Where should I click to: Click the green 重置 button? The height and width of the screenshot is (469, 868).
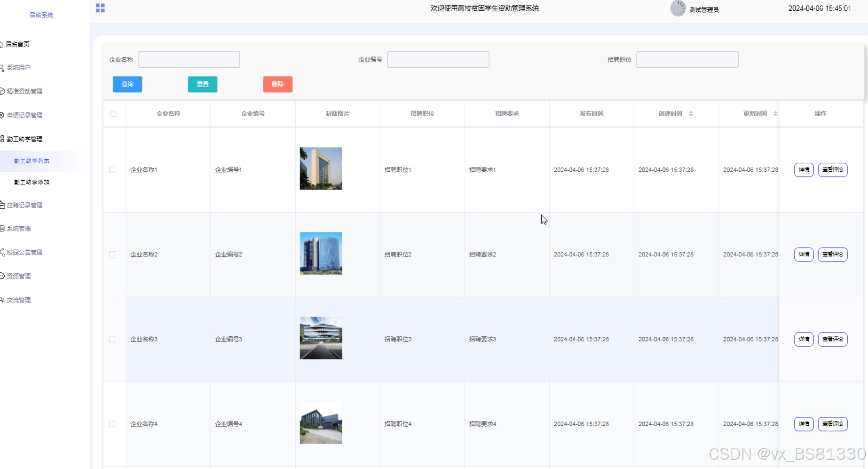[203, 84]
